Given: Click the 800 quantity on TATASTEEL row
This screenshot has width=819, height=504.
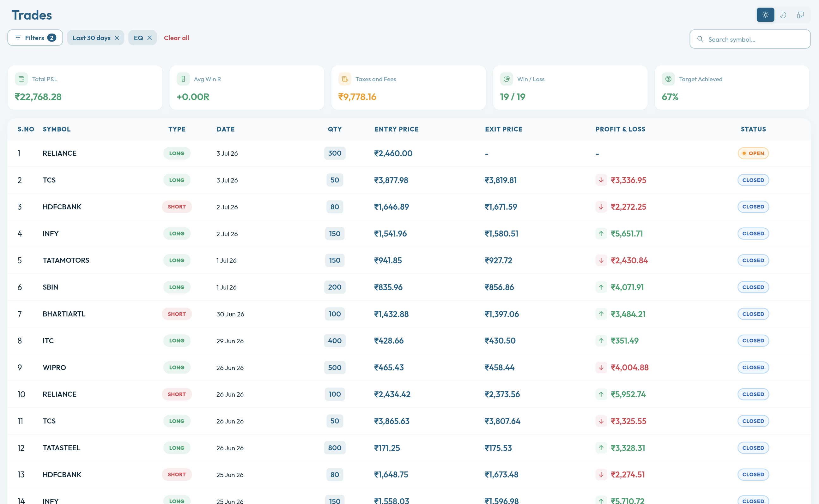Looking at the screenshot, I should pyautogui.click(x=335, y=448).
